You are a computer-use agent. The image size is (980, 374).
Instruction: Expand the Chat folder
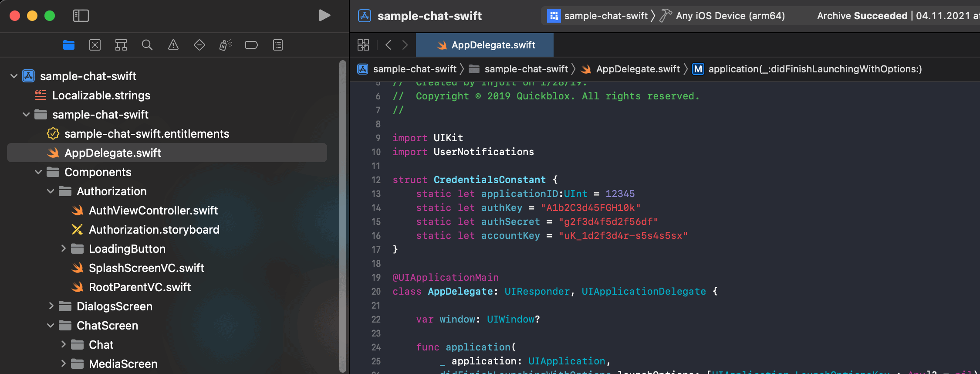63,344
